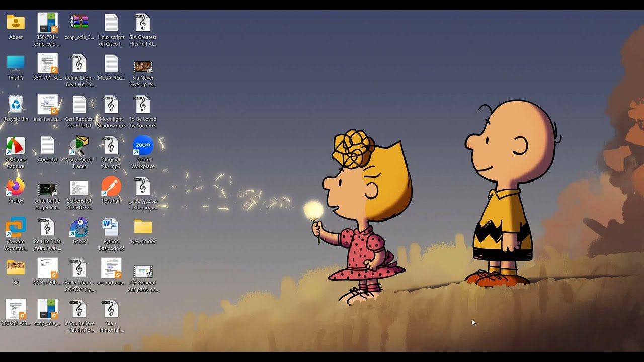644x362 pixels.
Task: Select the This PC desktop icon
Action: 16,64
